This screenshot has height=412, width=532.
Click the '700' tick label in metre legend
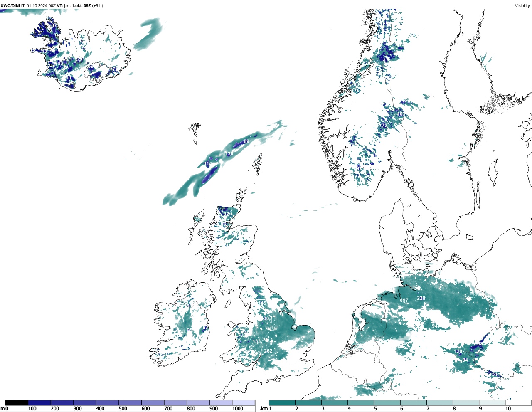tap(168, 409)
